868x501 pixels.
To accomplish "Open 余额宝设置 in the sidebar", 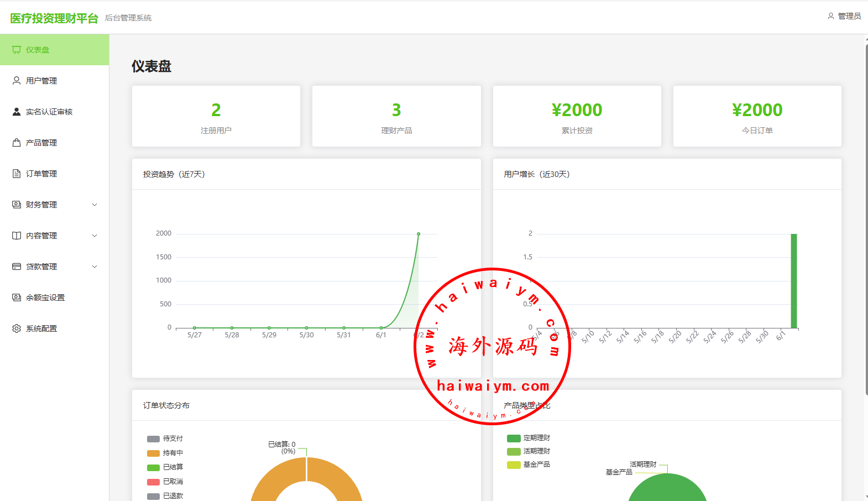I will pyautogui.click(x=55, y=298).
